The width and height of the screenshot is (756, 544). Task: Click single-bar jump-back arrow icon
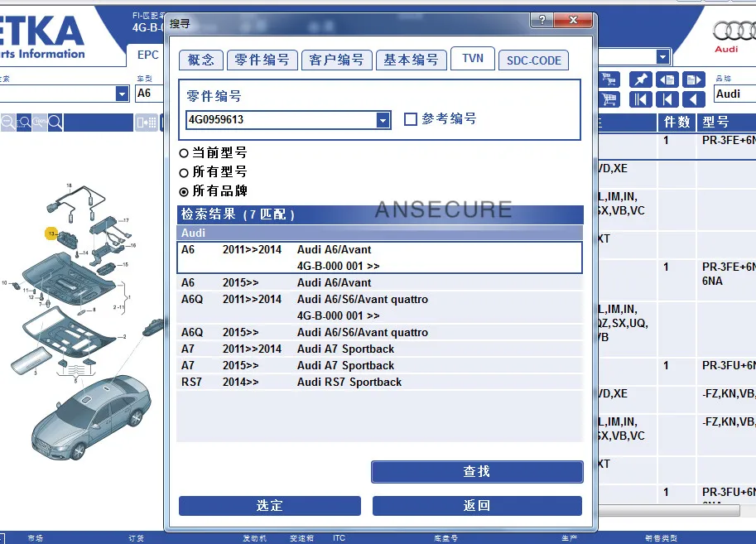coord(667,99)
